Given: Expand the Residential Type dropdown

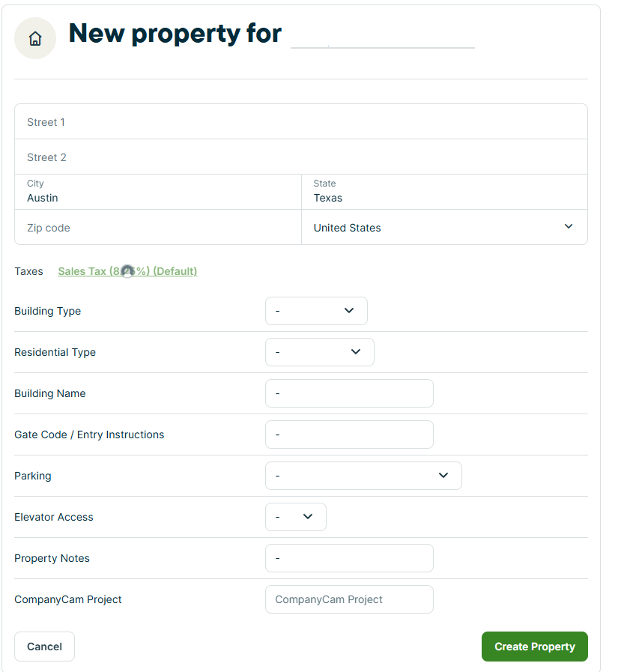Looking at the screenshot, I should (319, 352).
